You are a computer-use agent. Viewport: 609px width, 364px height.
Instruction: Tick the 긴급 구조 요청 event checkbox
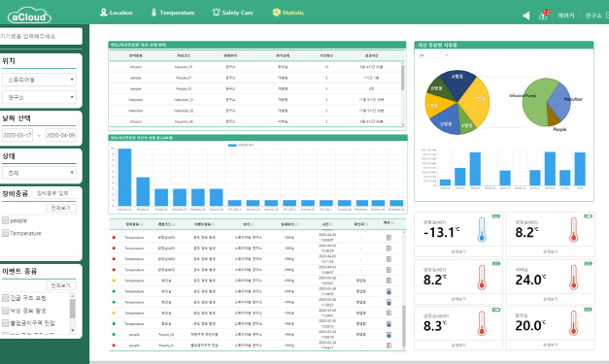[x=6, y=298]
